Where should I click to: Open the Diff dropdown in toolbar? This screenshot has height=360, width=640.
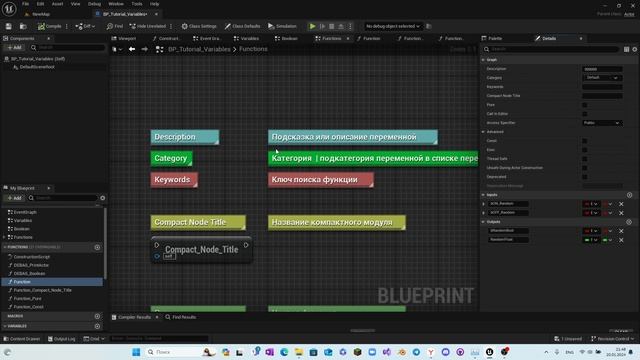85,26
